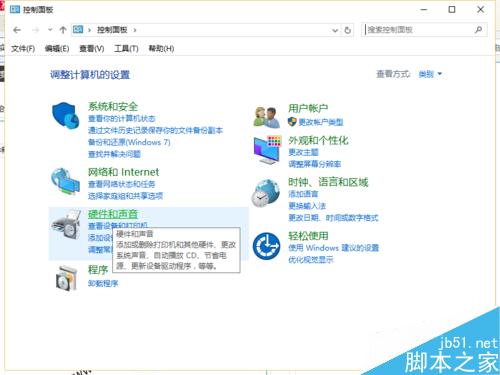The width and height of the screenshot is (500, 375).
Task: Open the 帮助(H) menu
Action: click(161, 49)
